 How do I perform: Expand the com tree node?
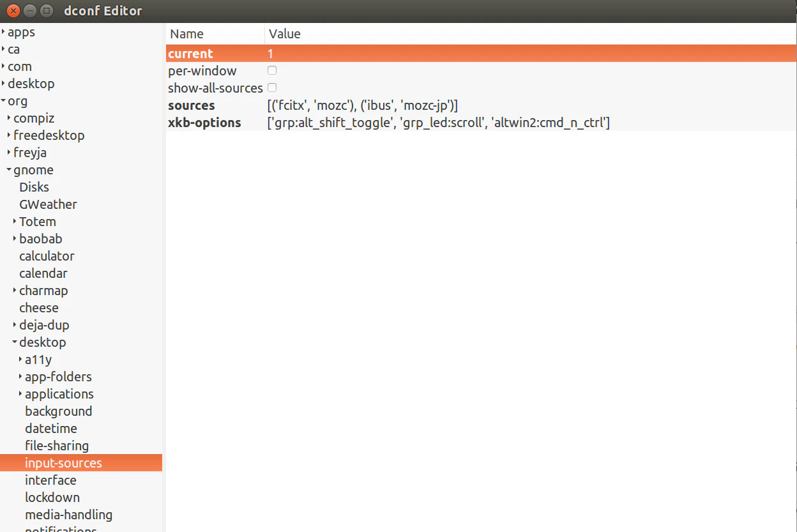tap(3, 66)
